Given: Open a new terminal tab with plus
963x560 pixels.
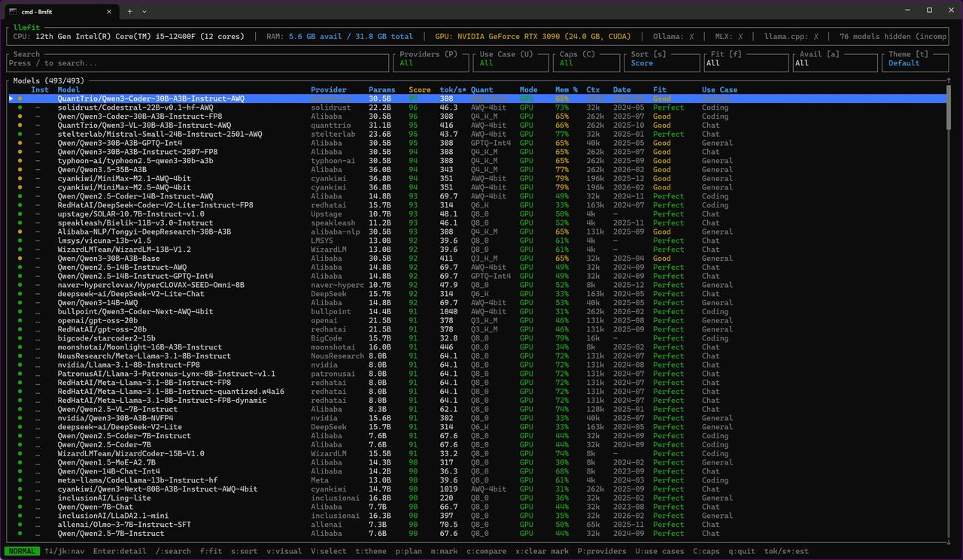Looking at the screenshot, I should (129, 11).
